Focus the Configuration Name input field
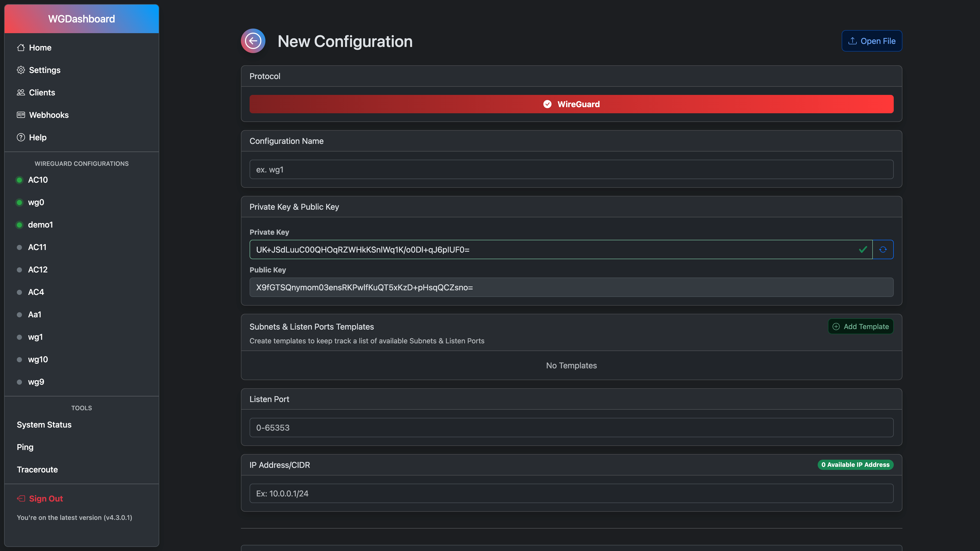This screenshot has width=980, height=551. 571,170
